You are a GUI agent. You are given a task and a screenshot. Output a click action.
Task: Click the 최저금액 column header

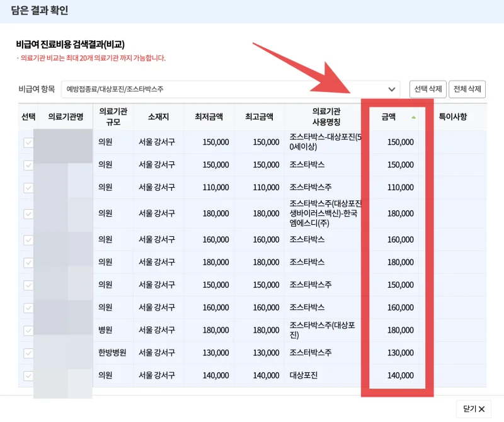207,116
